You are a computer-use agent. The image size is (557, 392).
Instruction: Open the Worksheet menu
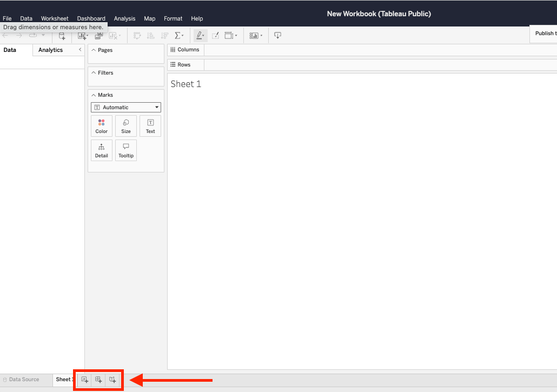(55, 18)
